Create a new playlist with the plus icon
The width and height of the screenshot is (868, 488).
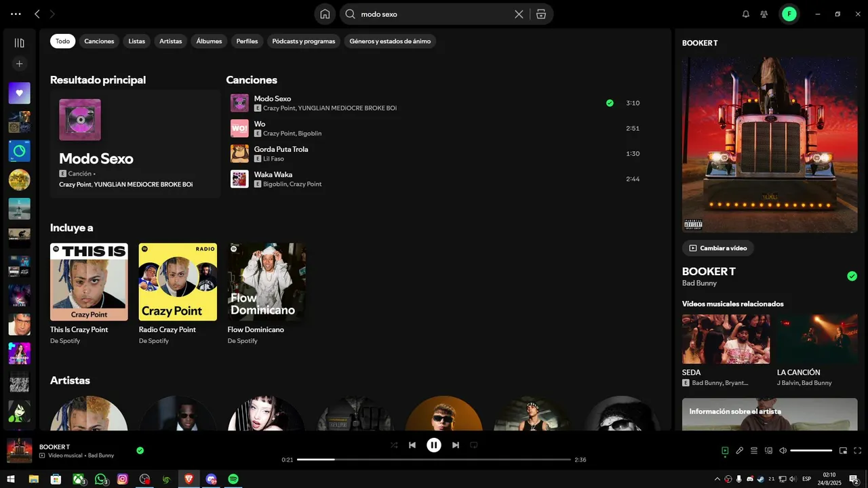click(19, 64)
